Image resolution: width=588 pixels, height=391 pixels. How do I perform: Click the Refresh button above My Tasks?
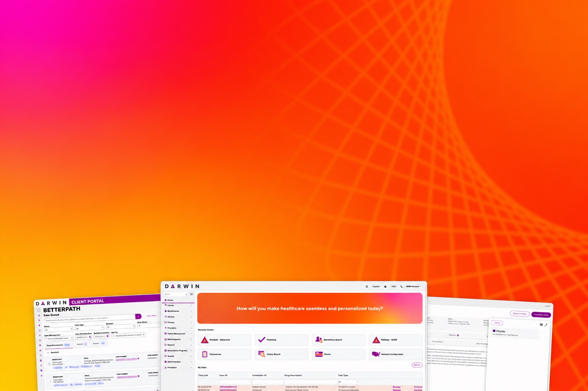(x=417, y=365)
